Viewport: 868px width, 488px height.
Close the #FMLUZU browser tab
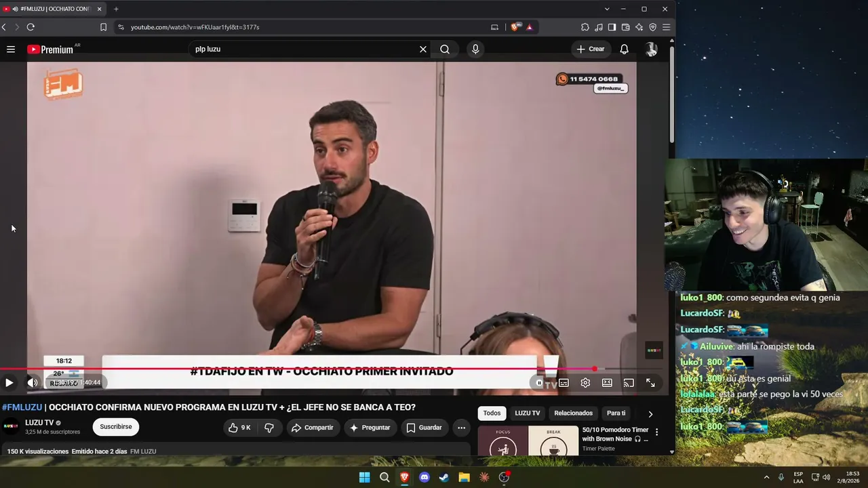click(x=99, y=9)
